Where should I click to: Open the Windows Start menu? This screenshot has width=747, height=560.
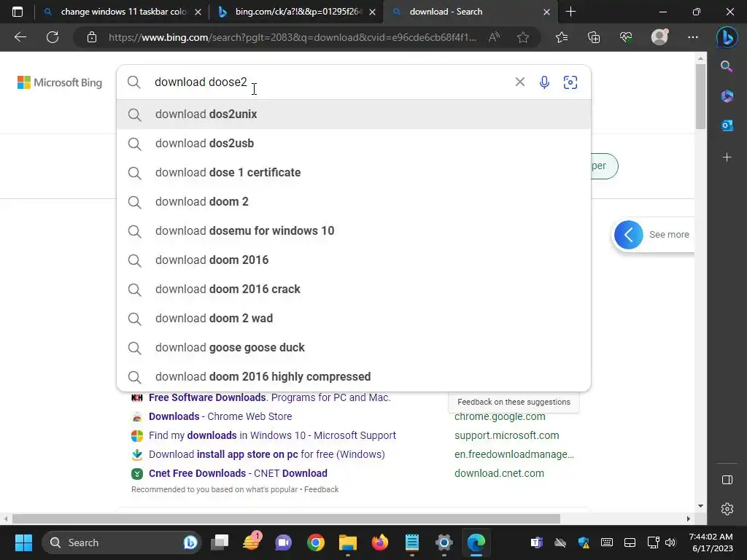click(23, 542)
